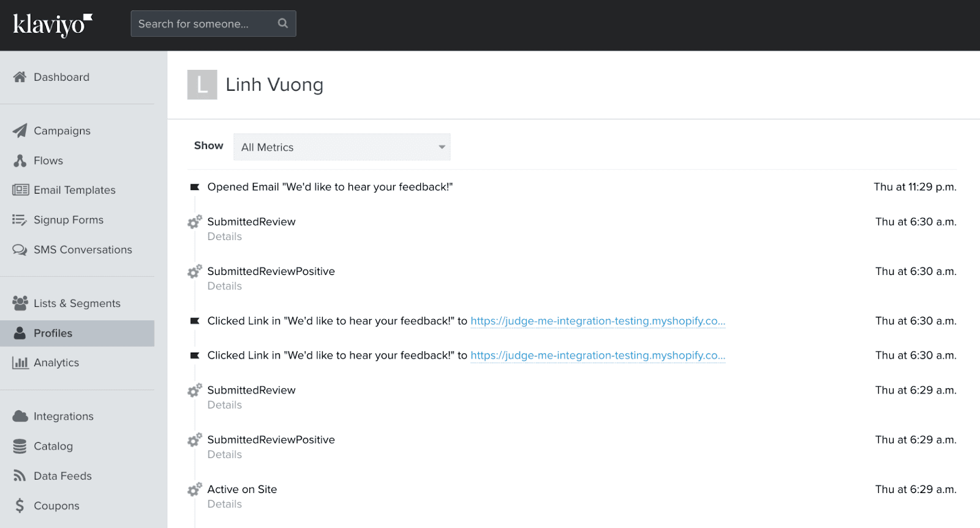980x528 pixels.
Task: Click the Coupons dollar sign icon
Action: (20, 506)
